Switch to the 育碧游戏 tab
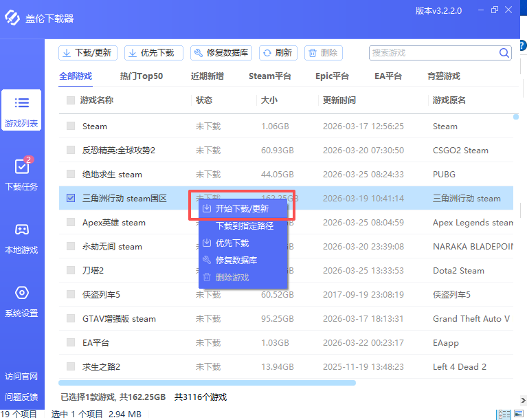Viewport: 527px width, 420px height. tap(444, 76)
